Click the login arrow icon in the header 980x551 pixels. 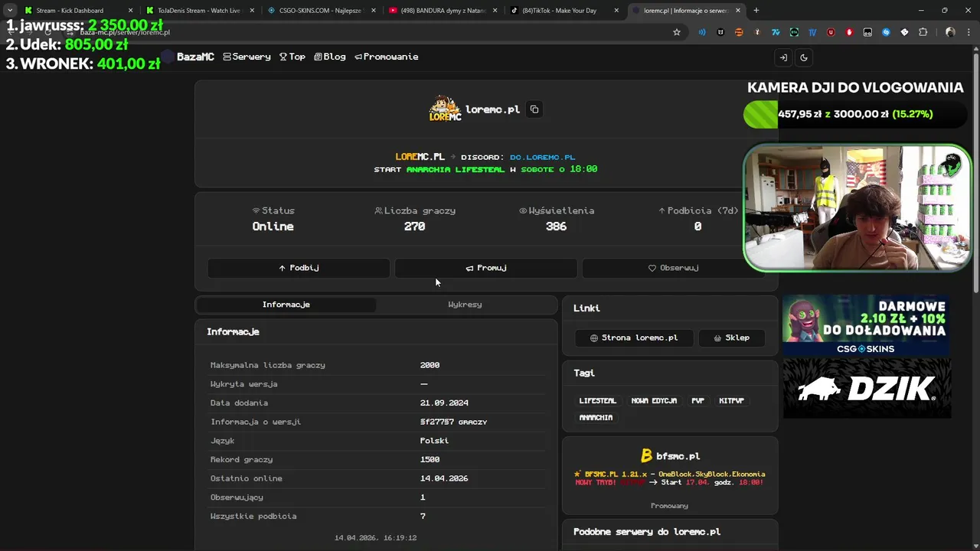(783, 57)
